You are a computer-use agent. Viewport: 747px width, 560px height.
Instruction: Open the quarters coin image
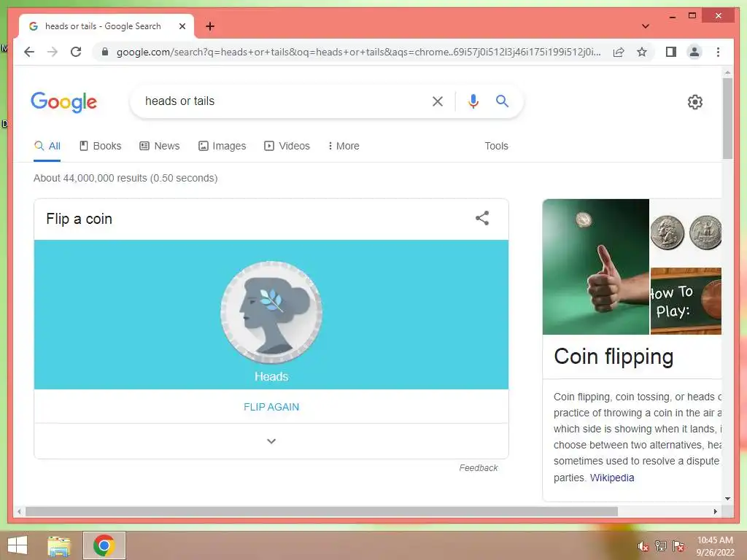pyautogui.click(x=686, y=233)
